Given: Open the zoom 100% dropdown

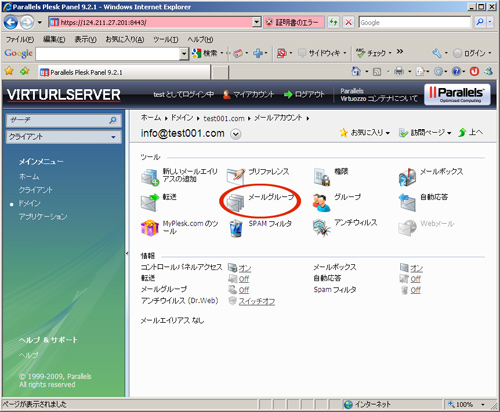Looking at the screenshot, I should click(x=483, y=405).
